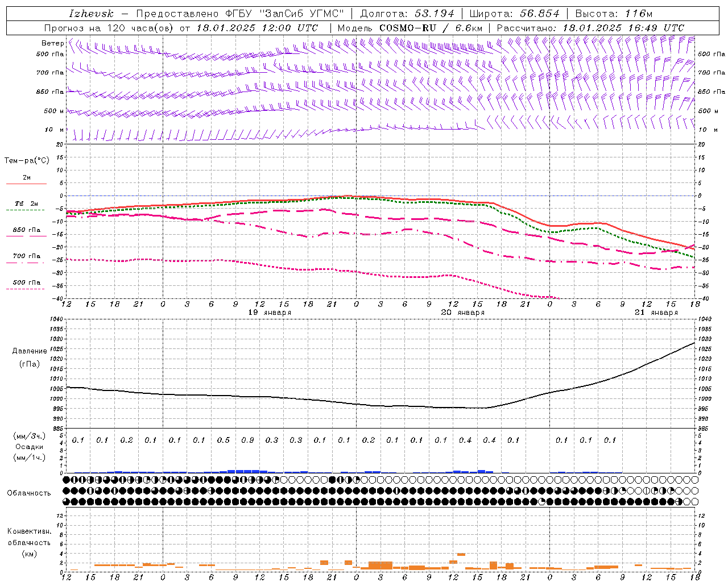
Task: Click the 'Td 2м' dew point legend entry
Action: click(27, 203)
